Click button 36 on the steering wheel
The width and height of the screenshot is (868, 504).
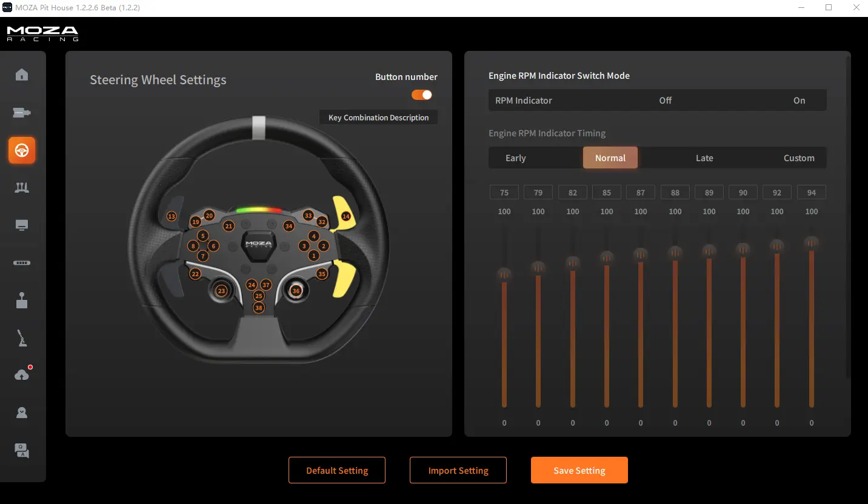pos(296,291)
